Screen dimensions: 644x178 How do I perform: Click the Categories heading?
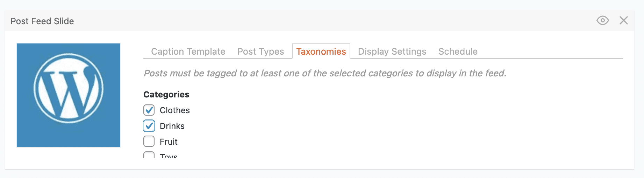tap(166, 95)
